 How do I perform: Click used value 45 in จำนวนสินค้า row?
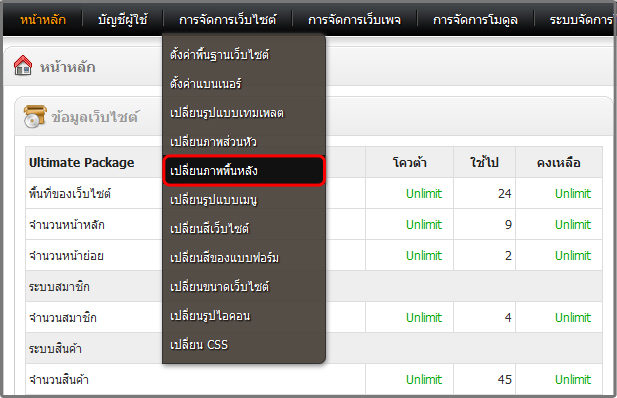point(505,379)
